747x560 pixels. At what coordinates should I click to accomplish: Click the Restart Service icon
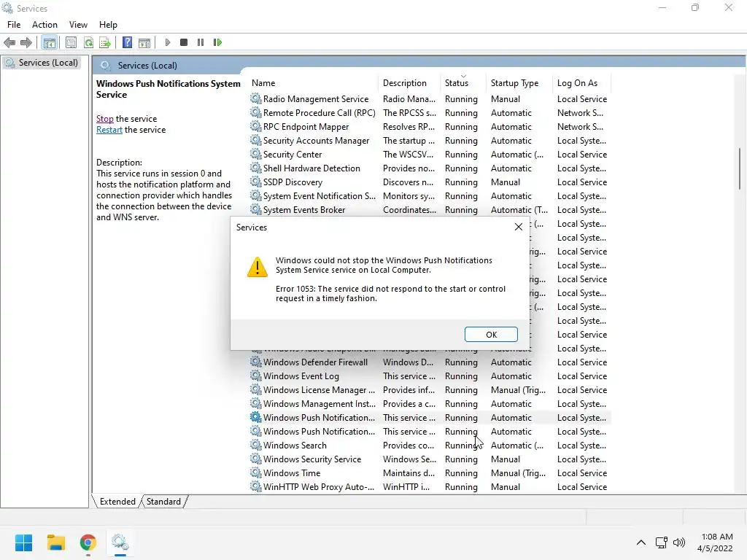pos(217,42)
